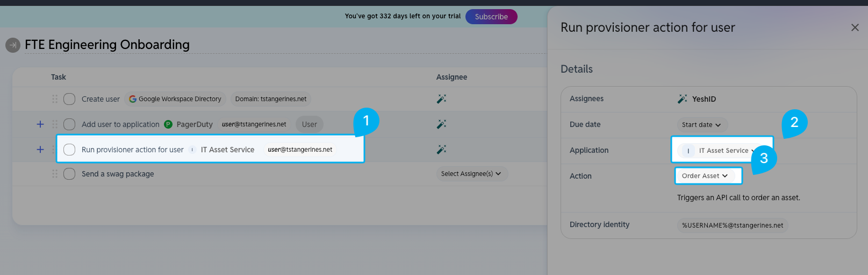Tick the Send a swag package checkbox
Image resolution: width=868 pixels, height=275 pixels.
[69, 174]
